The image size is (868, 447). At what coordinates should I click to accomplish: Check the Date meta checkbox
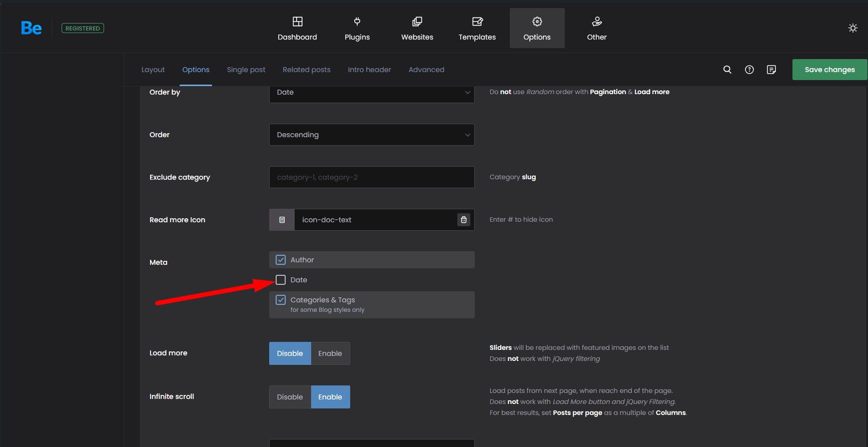(x=281, y=280)
